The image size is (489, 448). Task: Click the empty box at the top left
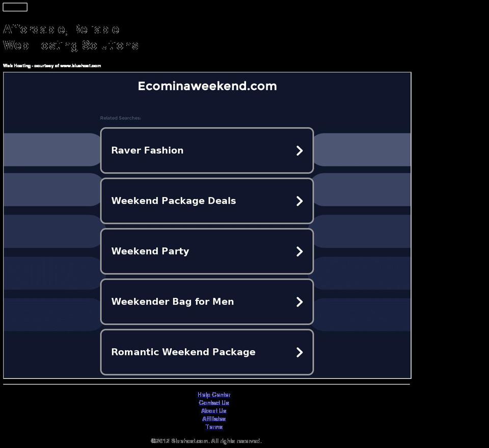click(x=15, y=7)
